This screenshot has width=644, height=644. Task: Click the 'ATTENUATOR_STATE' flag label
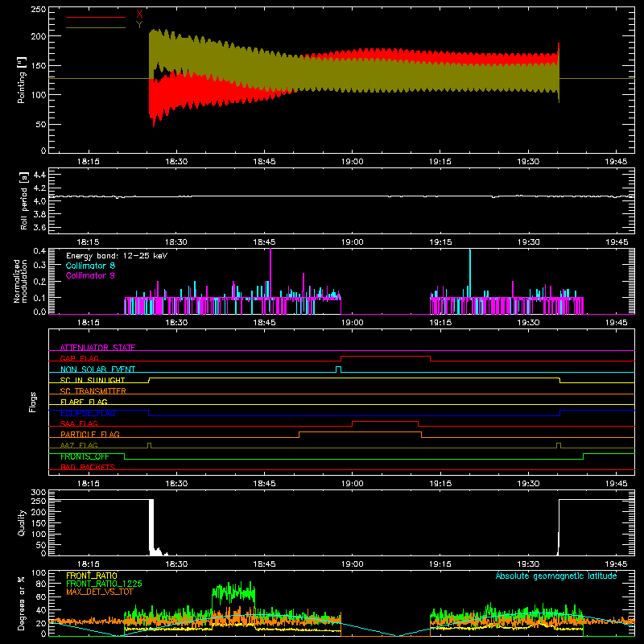pyautogui.click(x=97, y=348)
